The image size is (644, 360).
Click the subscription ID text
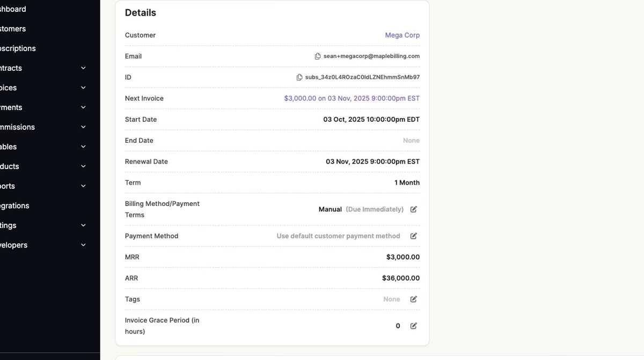click(x=362, y=77)
